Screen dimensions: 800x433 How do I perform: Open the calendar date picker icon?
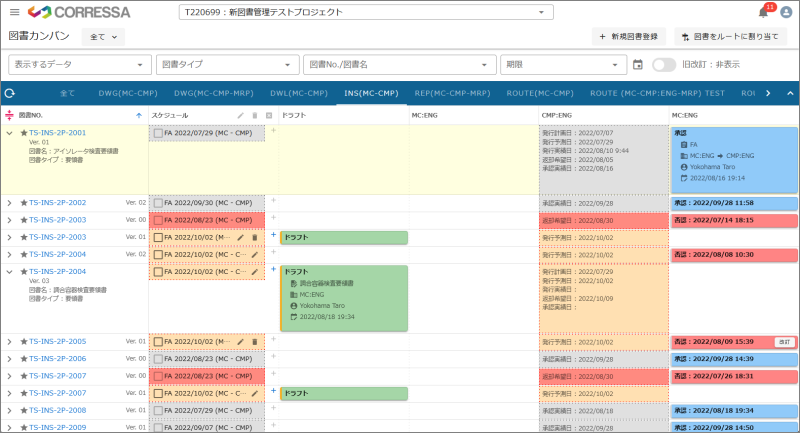(638, 65)
